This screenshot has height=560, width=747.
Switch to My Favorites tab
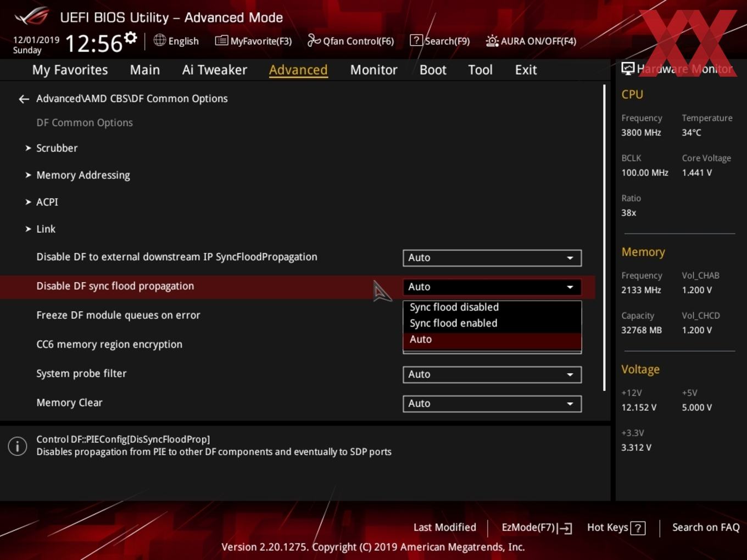pyautogui.click(x=70, y=70)
